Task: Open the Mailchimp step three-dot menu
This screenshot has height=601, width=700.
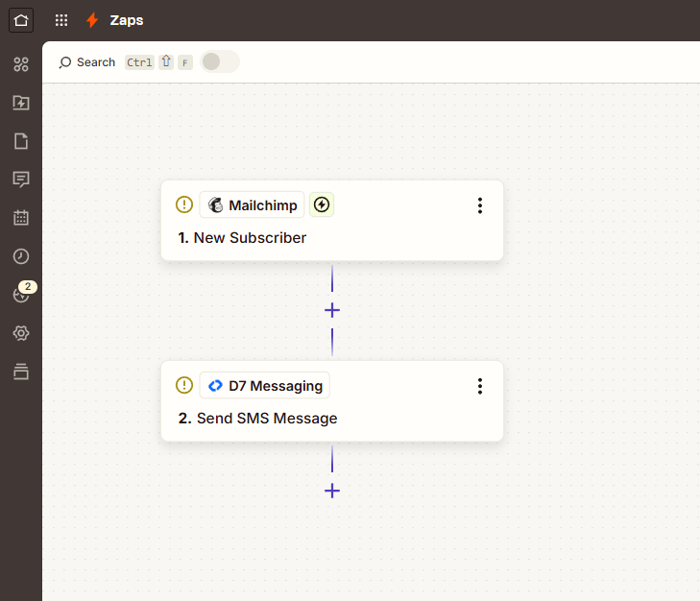Action: coord(480,205)
